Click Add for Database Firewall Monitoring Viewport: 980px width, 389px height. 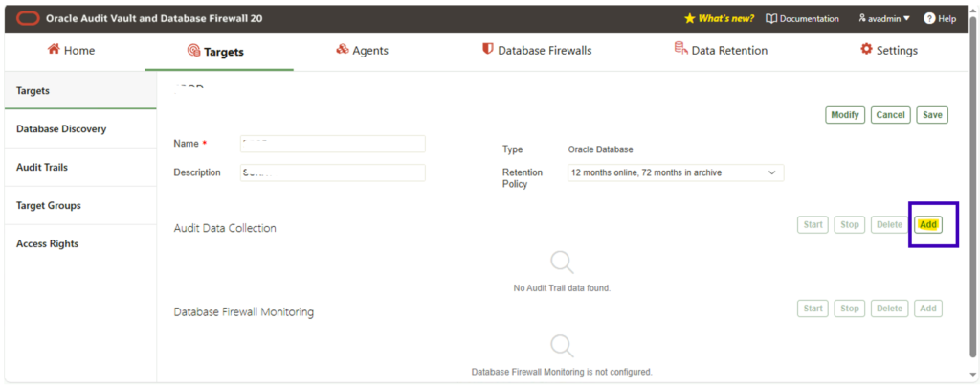[x=928, y=309]
